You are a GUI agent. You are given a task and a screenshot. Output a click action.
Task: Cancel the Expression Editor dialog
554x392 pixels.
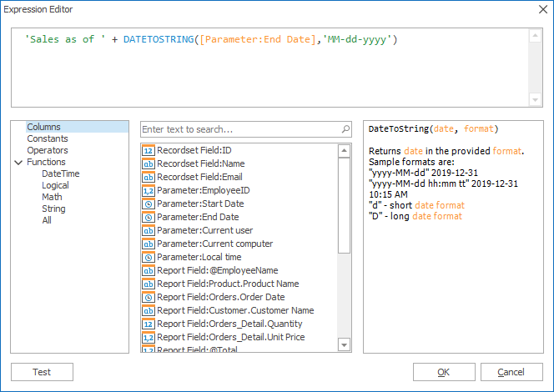tap(511, 372)
